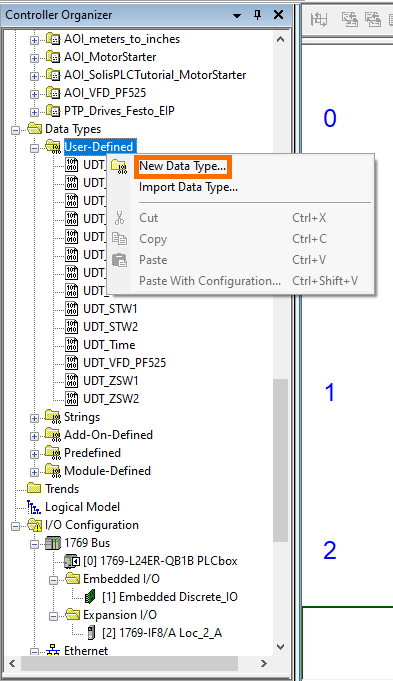Choose Import Data Type menu entry

pyautogui.click(x=188, y=187)
